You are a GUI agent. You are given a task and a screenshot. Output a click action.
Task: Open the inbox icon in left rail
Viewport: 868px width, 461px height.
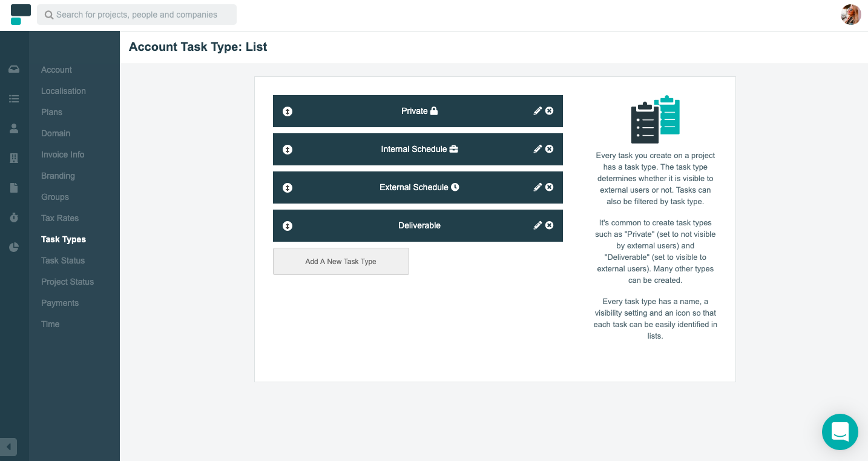pyautogui.click(x=14, y=69)
